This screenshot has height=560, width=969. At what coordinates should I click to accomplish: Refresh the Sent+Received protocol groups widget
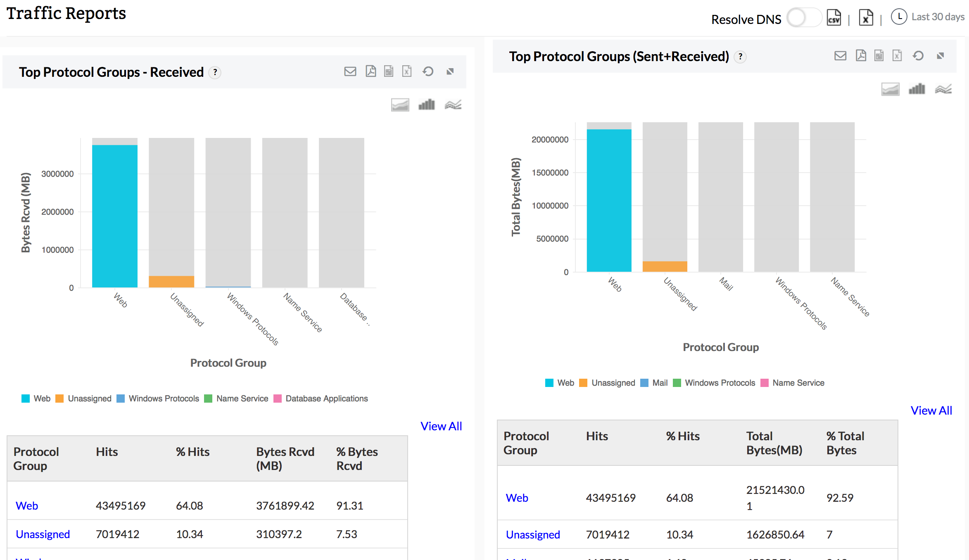(x=918, y=56)
